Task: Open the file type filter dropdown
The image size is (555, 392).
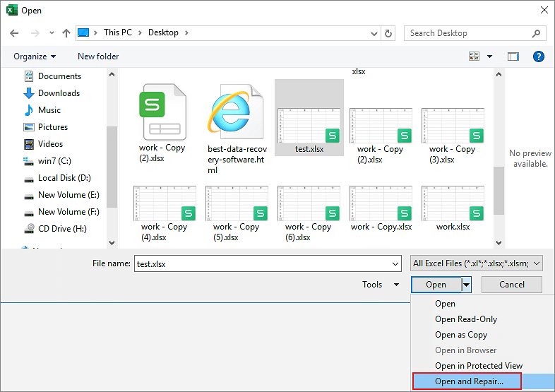Action: (477, 263)
